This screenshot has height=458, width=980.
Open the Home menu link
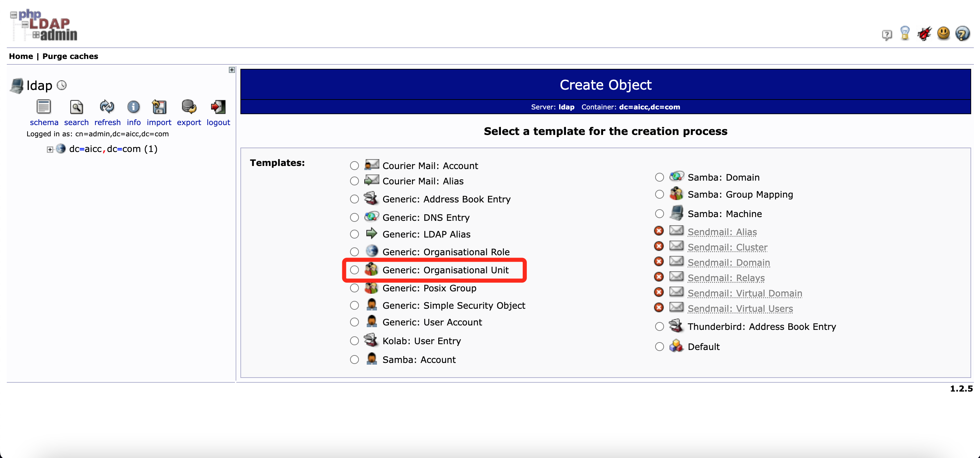21,56
